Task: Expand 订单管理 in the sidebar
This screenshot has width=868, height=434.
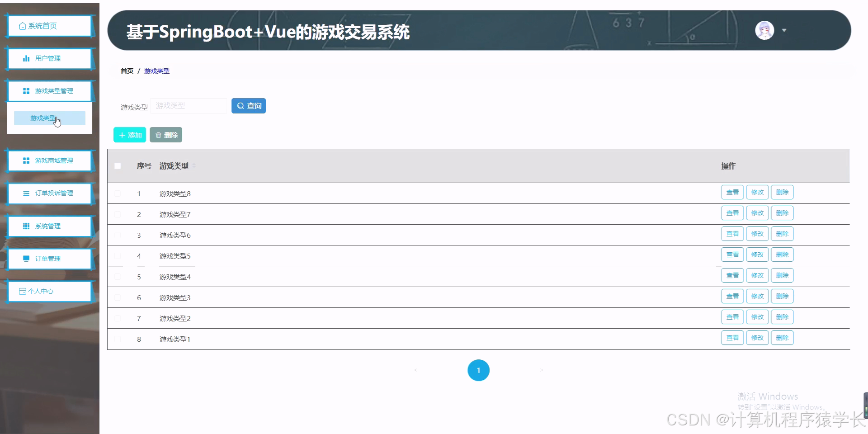Action: pyautogui.click(x=50, y=259)
